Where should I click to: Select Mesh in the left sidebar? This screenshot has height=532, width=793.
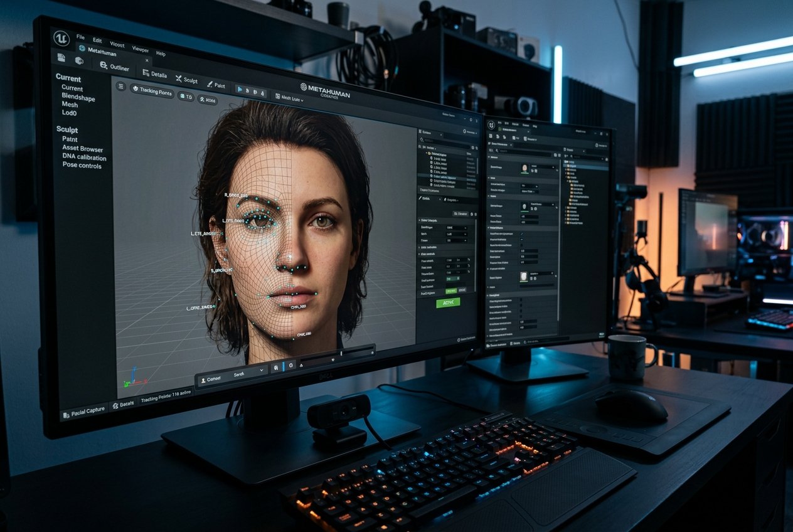[x=70, y=105]
